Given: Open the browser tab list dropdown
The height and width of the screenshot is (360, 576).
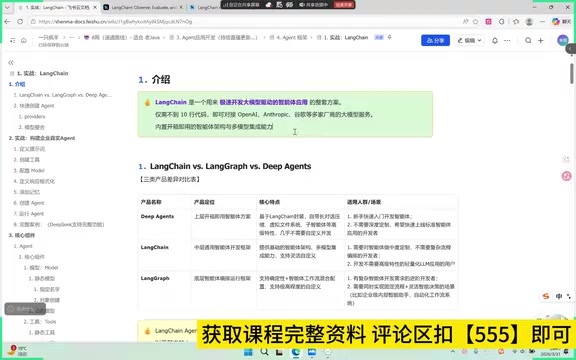Looking at the screenshot, I should coord(7,7).
